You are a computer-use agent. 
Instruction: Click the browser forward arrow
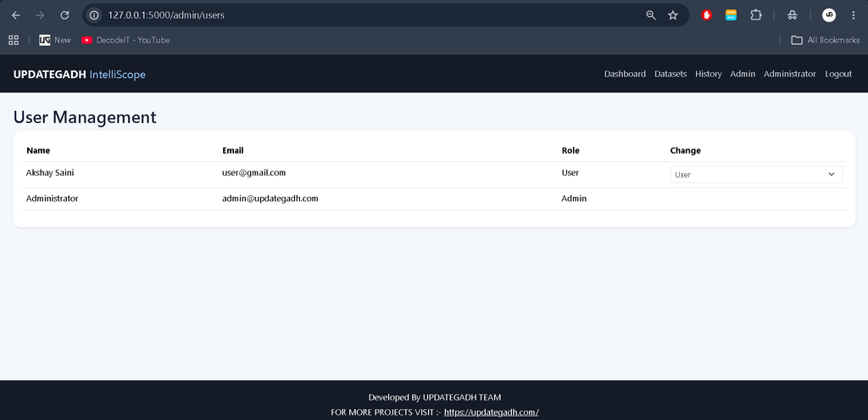[40, 15]
